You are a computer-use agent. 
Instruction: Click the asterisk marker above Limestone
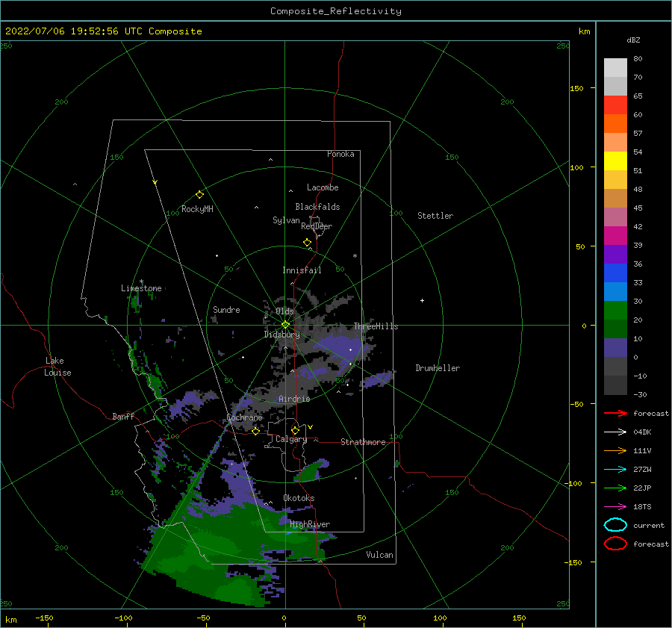coord(141,282)
